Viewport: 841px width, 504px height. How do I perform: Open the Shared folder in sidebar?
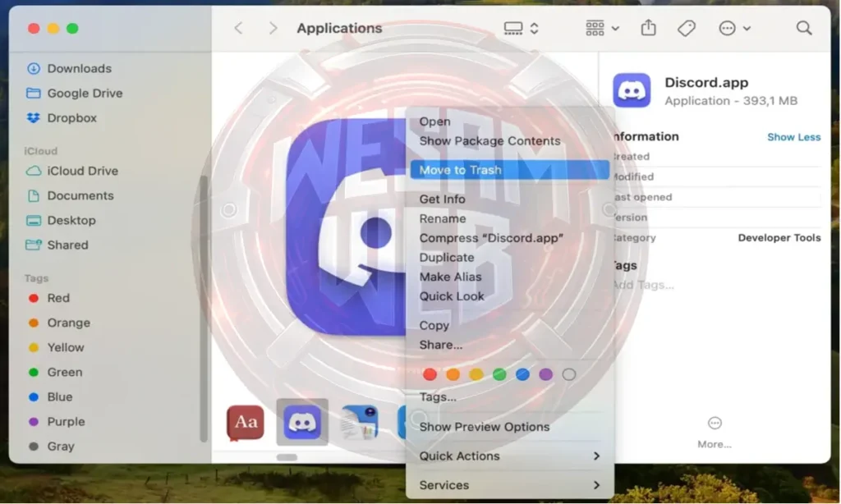(57, 245)
